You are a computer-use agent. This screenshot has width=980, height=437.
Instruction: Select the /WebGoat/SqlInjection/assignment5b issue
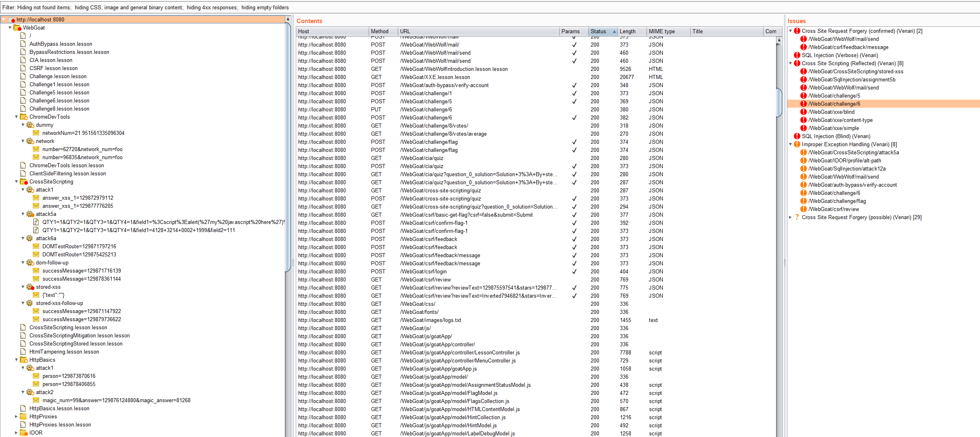(x=852, y=79)
